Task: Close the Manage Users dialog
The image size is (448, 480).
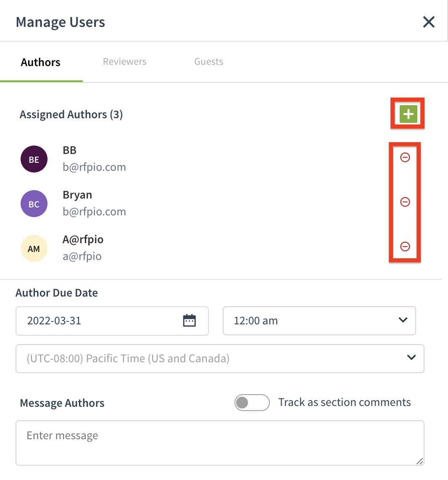Action: (x=429, y=22)
